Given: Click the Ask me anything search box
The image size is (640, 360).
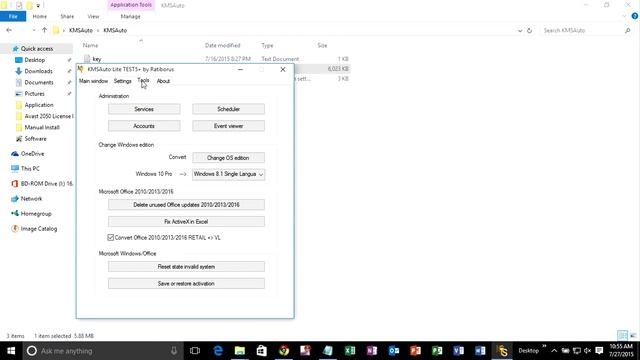Looking at the screenshot, I should tap(104, 351).
